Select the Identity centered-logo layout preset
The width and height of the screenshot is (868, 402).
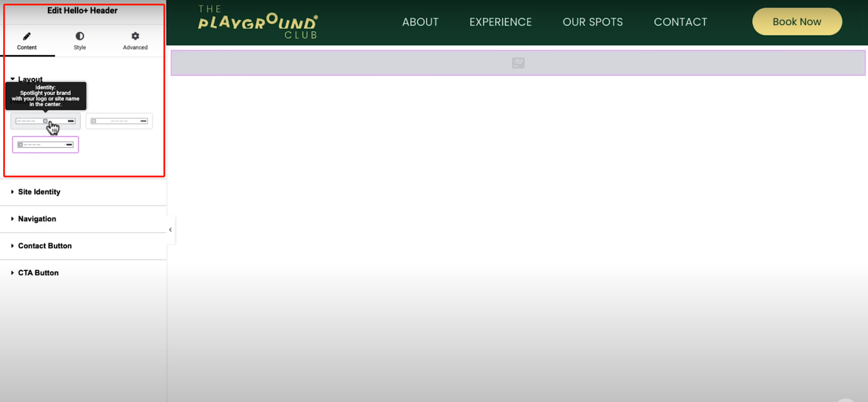(45, 121)
